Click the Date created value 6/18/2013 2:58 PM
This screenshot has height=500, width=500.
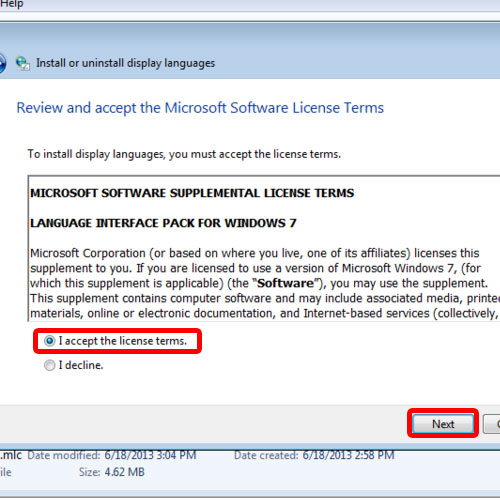point(348,455)
